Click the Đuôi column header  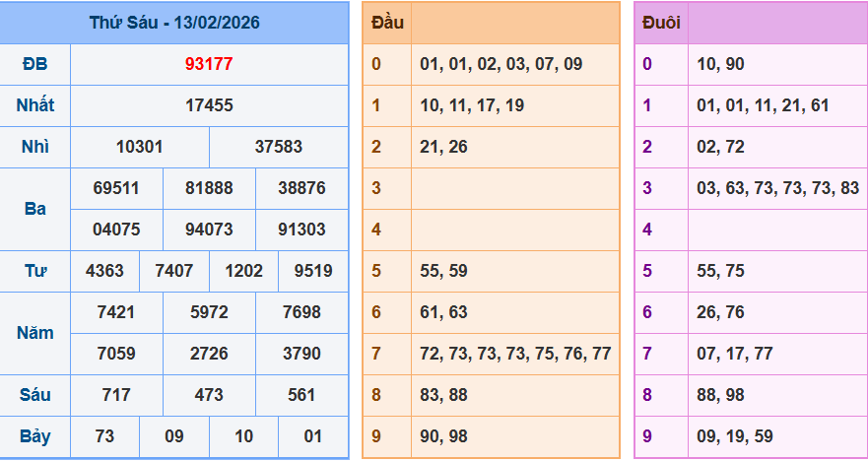660,23
